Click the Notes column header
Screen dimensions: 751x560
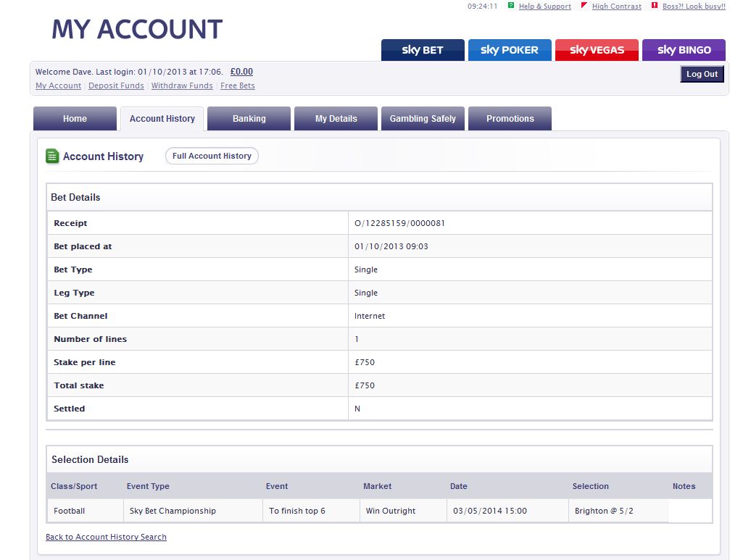pyautogui.click(x=684, y=486)
